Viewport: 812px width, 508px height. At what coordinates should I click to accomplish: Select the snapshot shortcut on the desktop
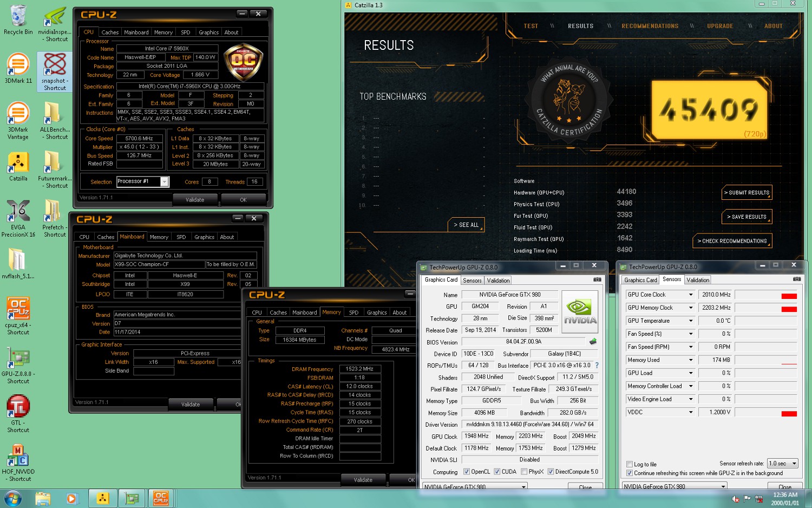pyautogui.click(x=55, y=71)
